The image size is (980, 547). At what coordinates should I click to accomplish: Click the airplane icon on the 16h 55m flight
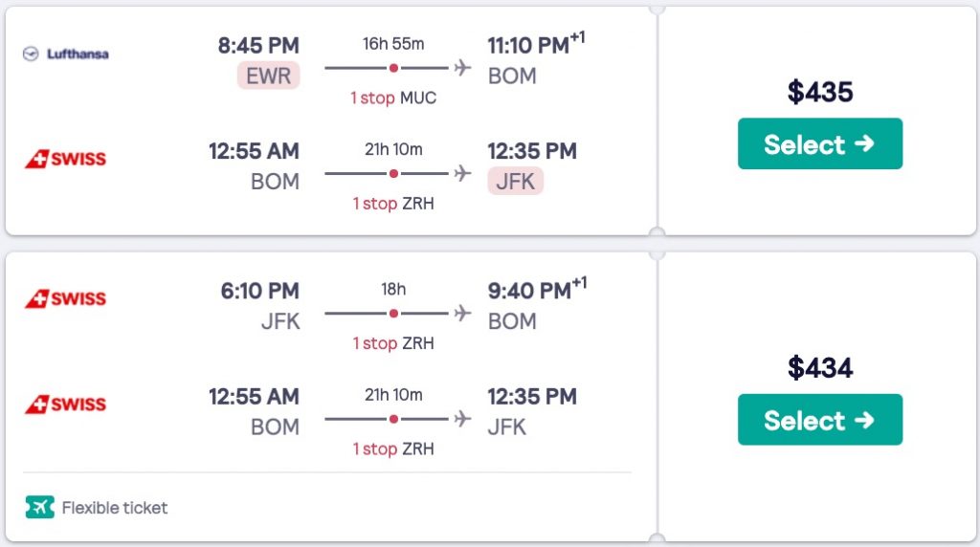(464, 68)
